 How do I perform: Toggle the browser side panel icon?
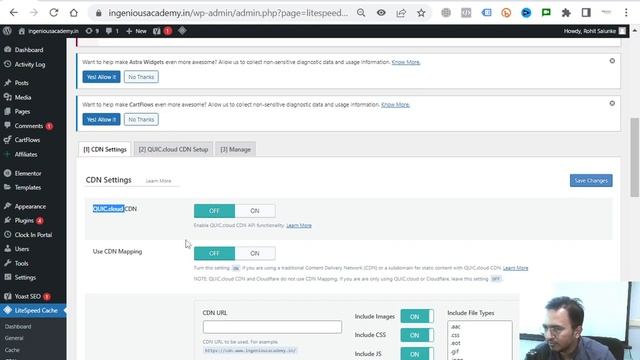pos(586,13)
